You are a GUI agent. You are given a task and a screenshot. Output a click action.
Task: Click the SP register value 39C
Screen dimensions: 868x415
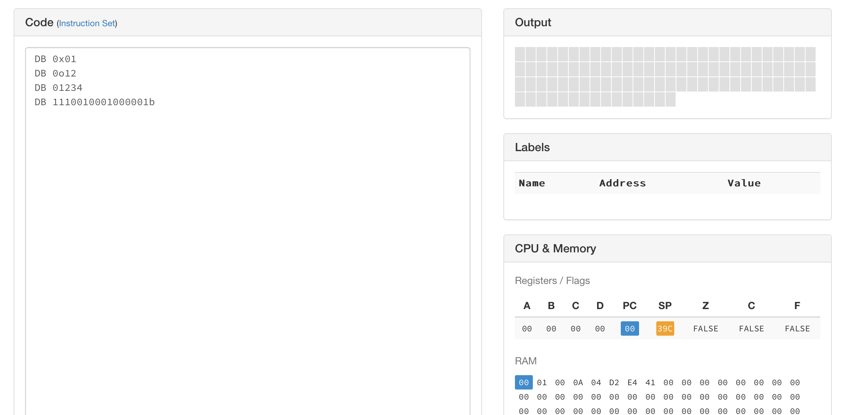[x=665, y=328]
